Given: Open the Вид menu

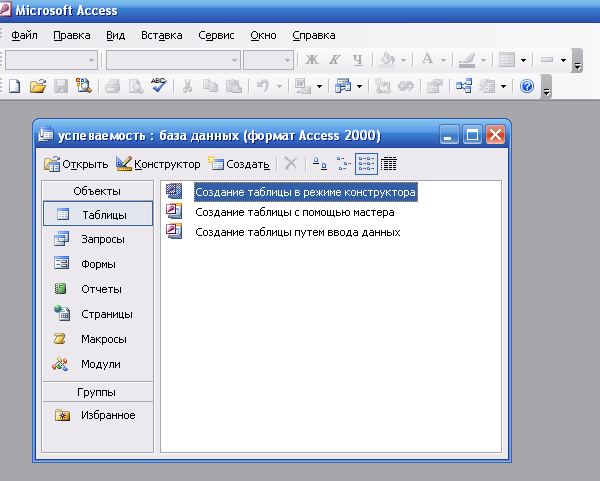Looking at the screenshot, I should click(x=116, y=35).
